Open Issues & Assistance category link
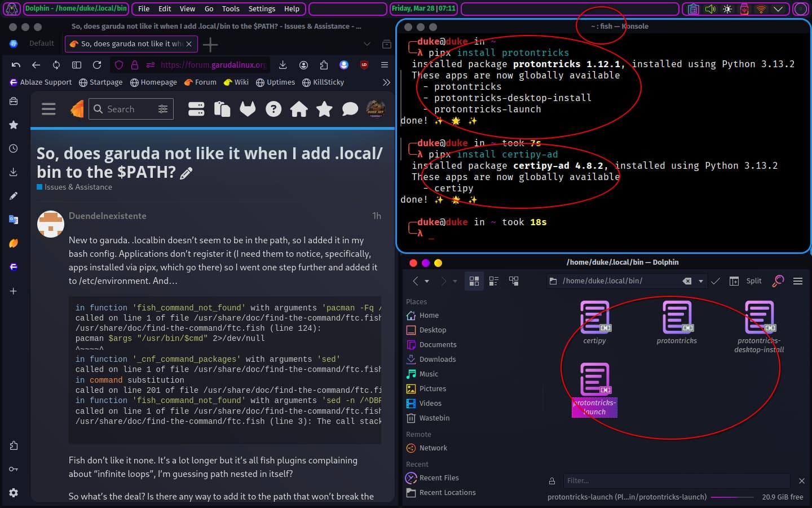This screenshot has height=508, width=812. (74, 187)
